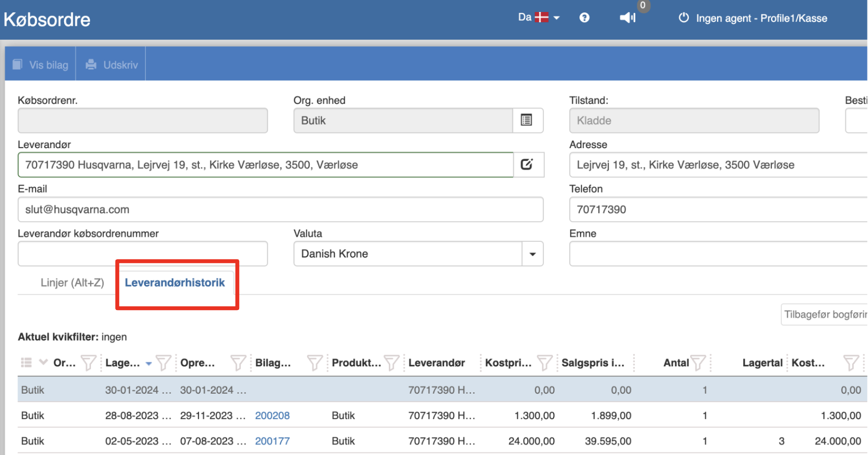The image size is (868, 455).
Task: Click the Købsordrenr. input field
Action: [x=143, y=120]
